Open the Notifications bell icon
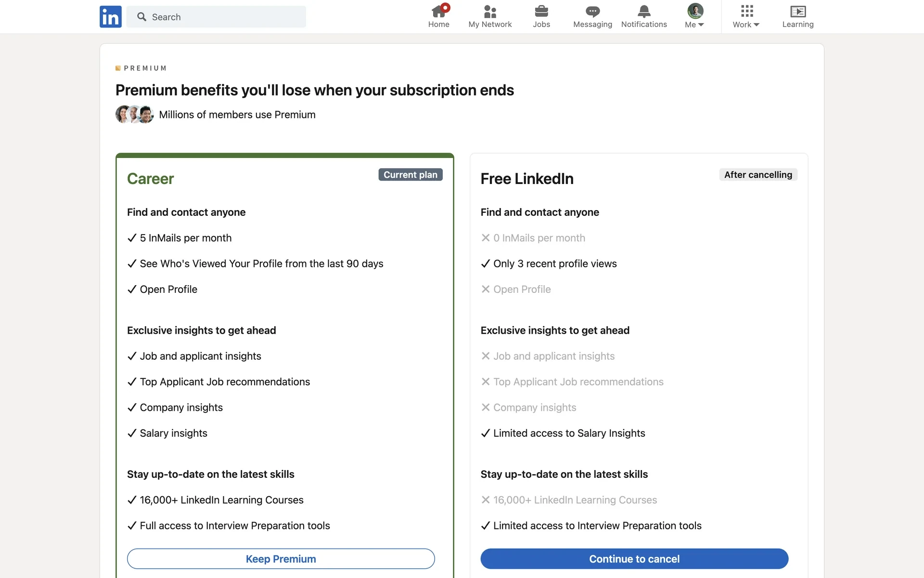The image size is (924, 578). [x=644, y=11]
